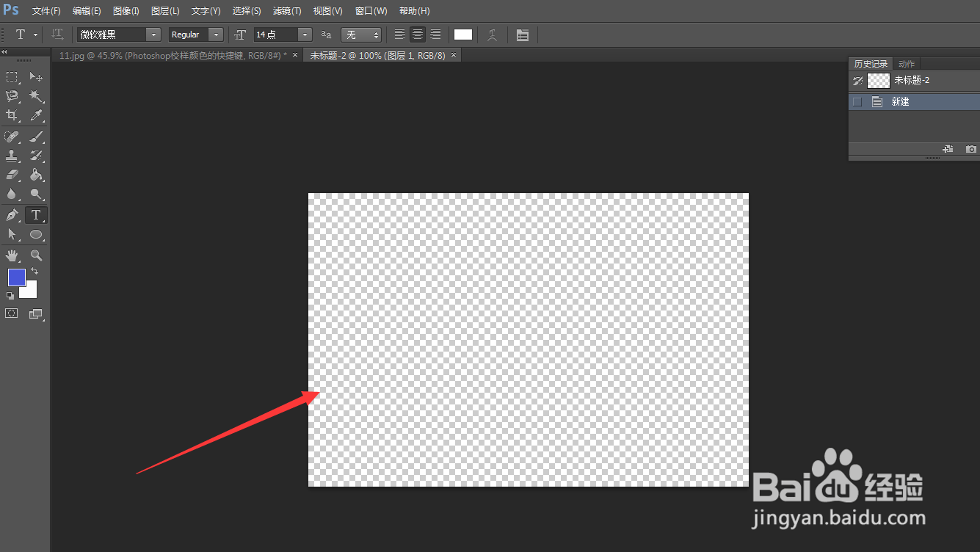This screenshot has width=980, height=552.
Task: Open the Character and Paragraph panels
Action: [523, 34]
